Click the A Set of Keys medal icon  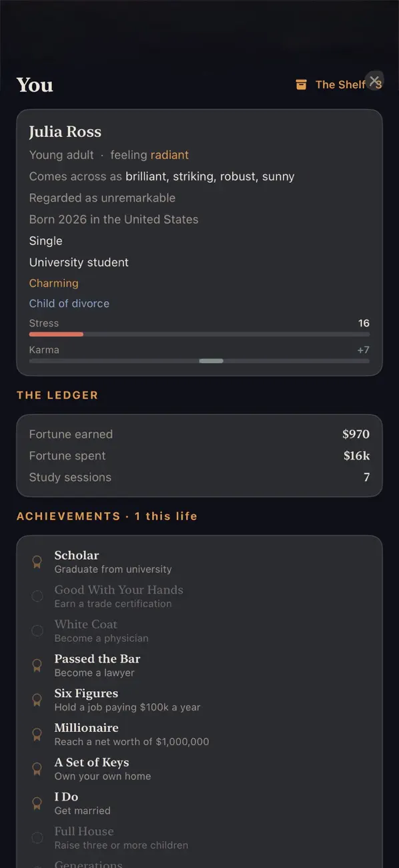pyautogui.click(x=37, y=769)
